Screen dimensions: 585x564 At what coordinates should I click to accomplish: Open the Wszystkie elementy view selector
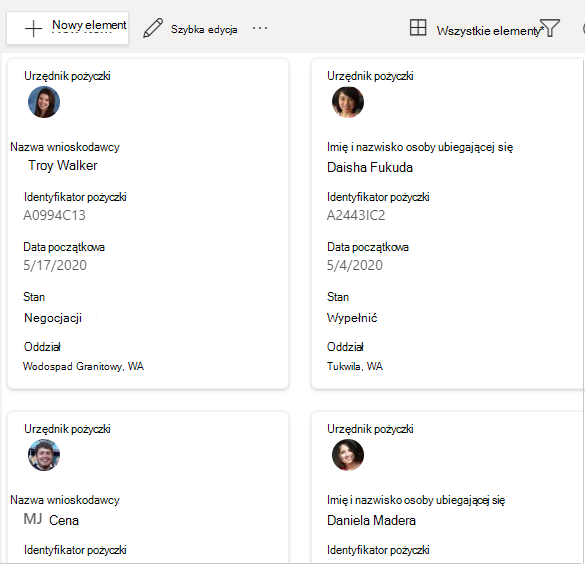click(x=488, y=31)
